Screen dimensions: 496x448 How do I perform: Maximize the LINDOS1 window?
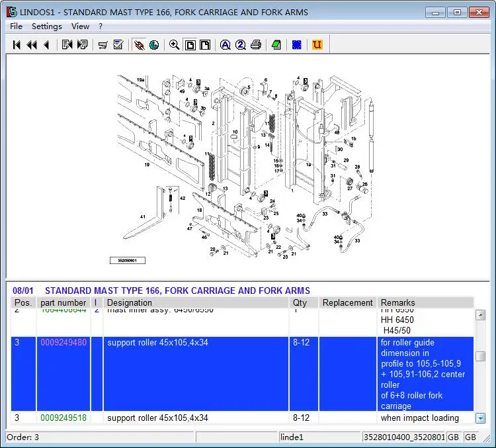coord(457,13)
